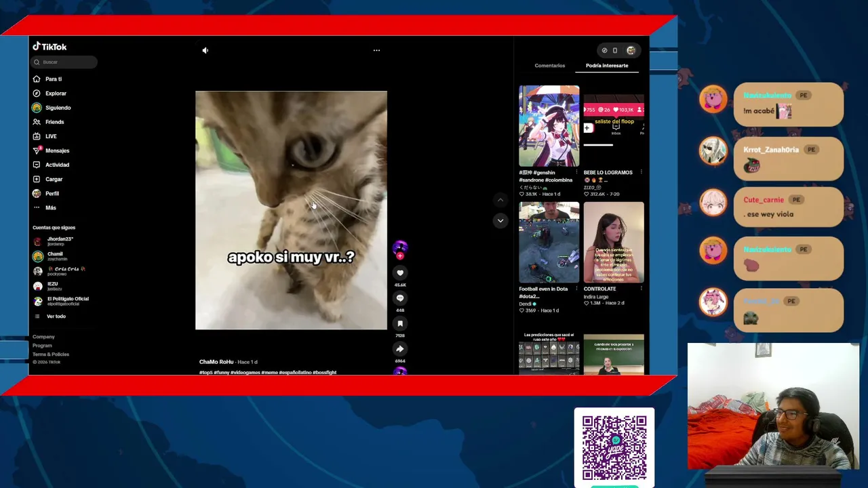Switch to Podría interesarte tab
Image resolution: width=868 pixels, height=488 pixels.
click(607, 66)
